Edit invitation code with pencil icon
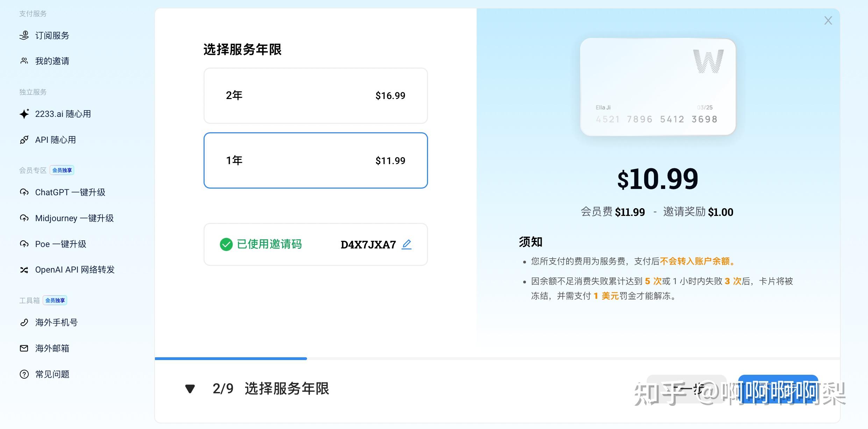Image resolution: width=868 pixels, height=429 pixels. [406, 244]
